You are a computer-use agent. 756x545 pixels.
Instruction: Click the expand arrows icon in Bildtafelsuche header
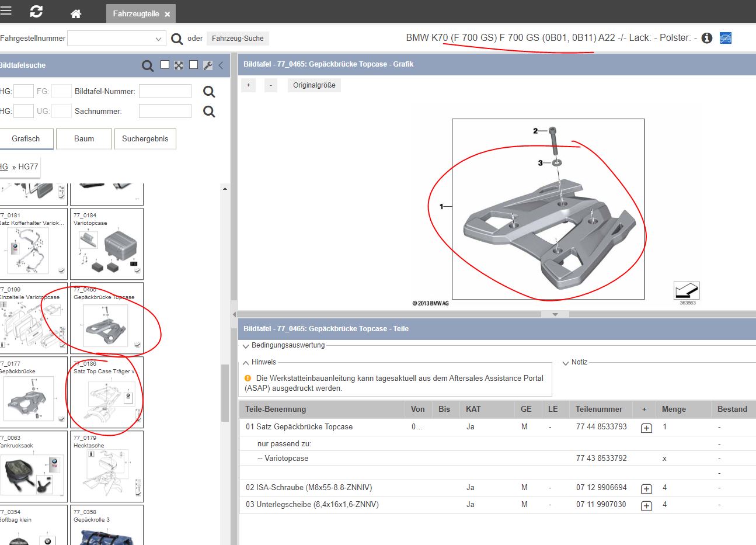[179, 65]
